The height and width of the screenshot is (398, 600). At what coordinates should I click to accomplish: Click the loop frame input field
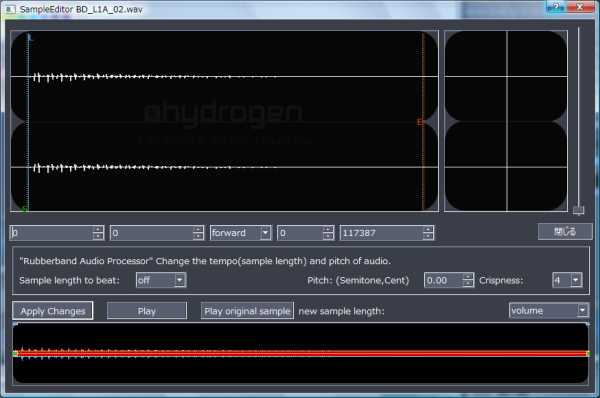point(152,233)
